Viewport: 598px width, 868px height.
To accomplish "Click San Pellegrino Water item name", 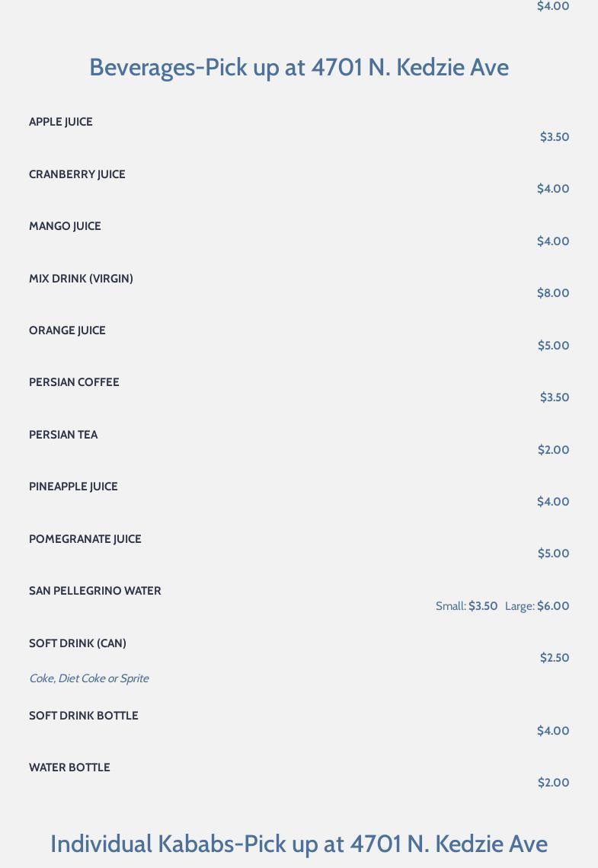I will pyautogui.click(x=95, y=591).
